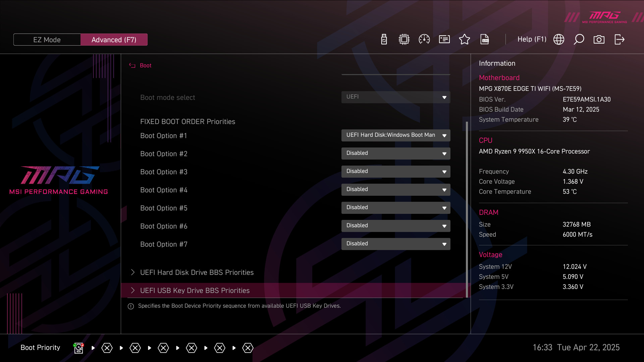Select the Advanced (F7) tab

tap(114, 40)
